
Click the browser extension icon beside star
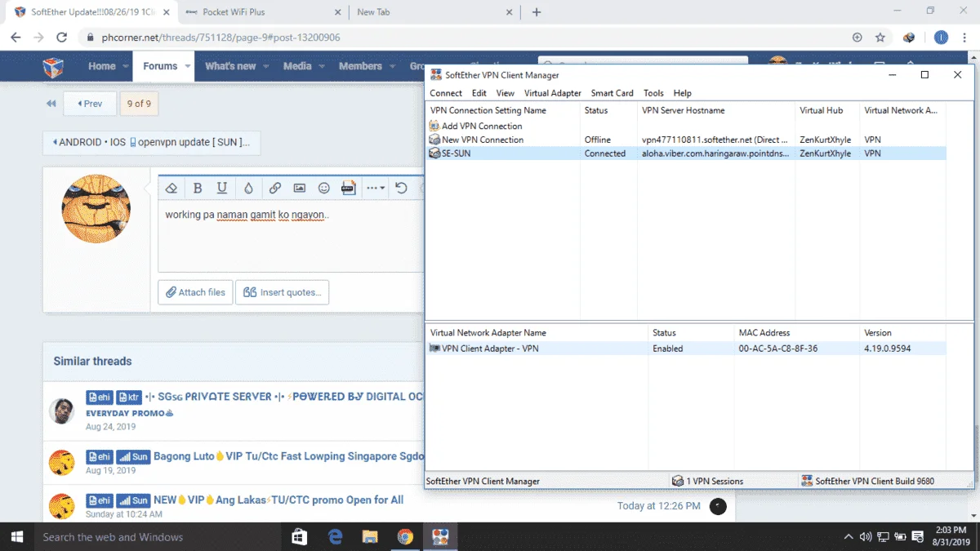[909, 37]
